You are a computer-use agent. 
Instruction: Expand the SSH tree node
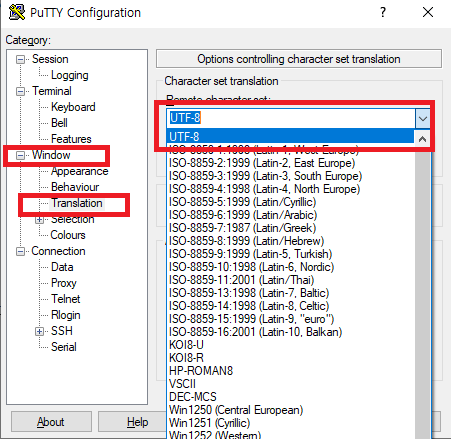click(x=39, y=331)
